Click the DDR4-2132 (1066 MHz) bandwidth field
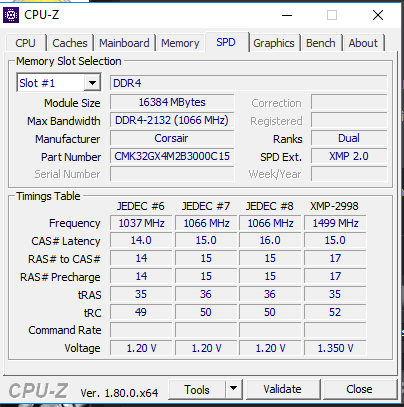Screen dimensions: 404x407 coord(172,120)
